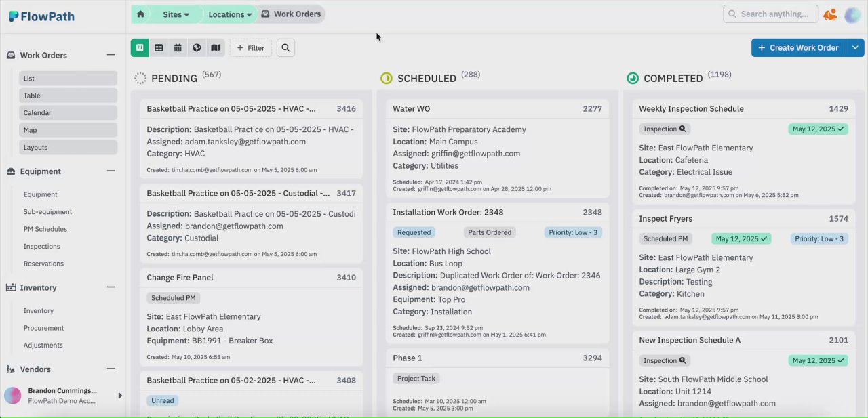Switch to table view icon in toolbar
This screenshot has height=418, width=868.
159,48
